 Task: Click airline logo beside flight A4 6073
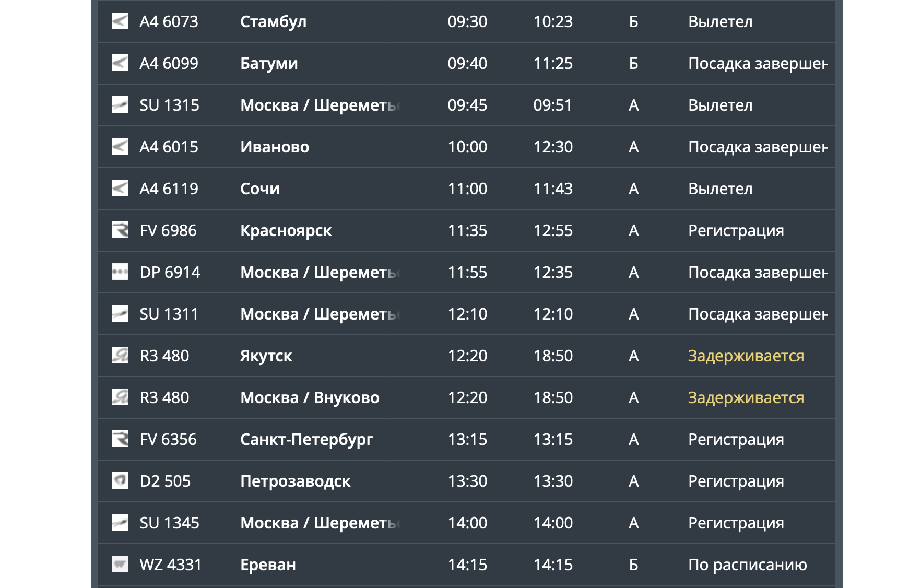[x=120, y=21]
